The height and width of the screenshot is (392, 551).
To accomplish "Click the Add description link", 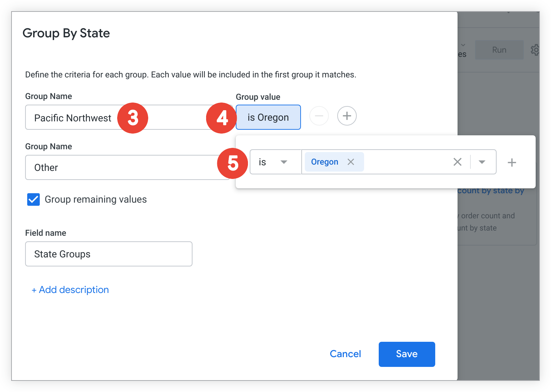I will point(70,290).
